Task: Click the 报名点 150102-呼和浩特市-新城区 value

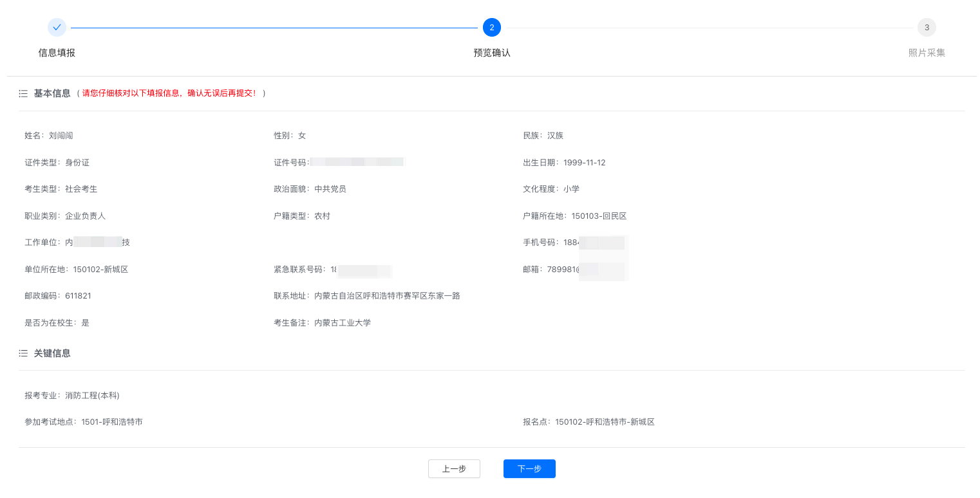Action: (605, 422)
